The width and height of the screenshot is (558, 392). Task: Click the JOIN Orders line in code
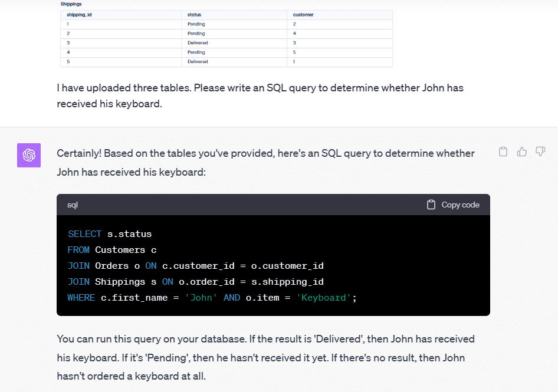click(x=196, y=266)
